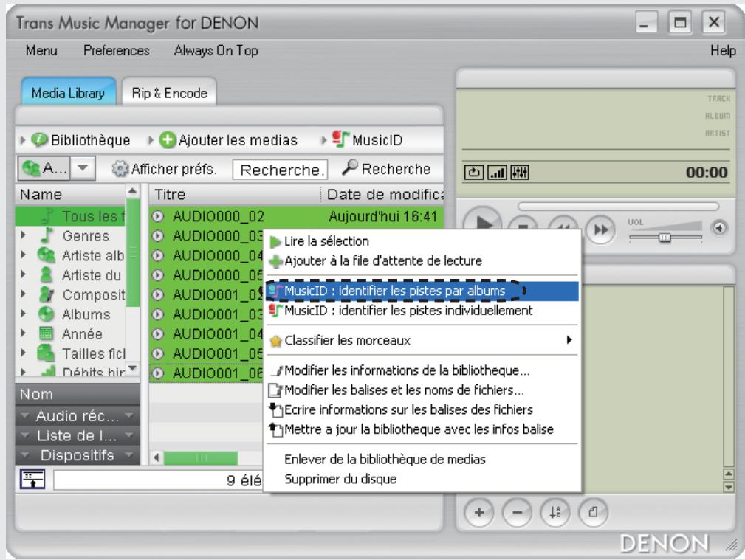Open the view selector dropdown arrow

pos(83,167)
